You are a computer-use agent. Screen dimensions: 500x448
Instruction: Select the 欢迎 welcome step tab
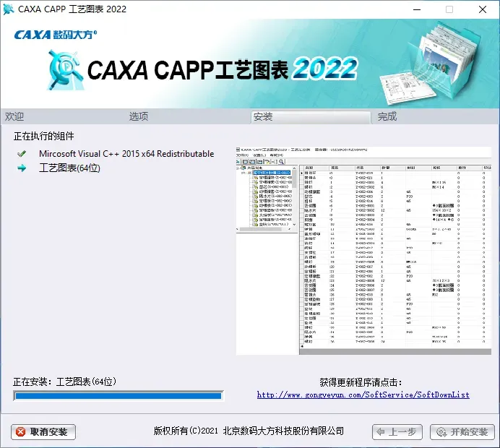point(14,116)
